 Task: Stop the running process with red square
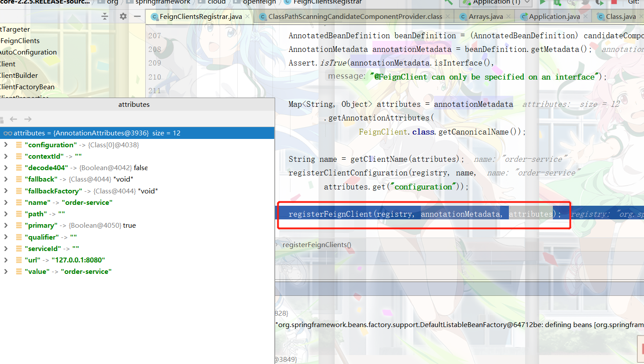coord(614,2)
